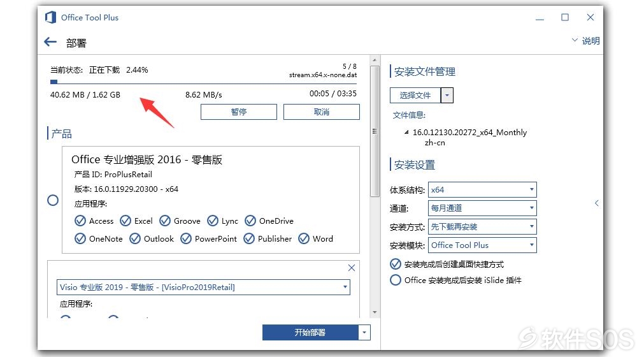This screenshot has width=644, height=357.
Task: Toggle the Lync application checkbox
Action: [x=212, y=221]
